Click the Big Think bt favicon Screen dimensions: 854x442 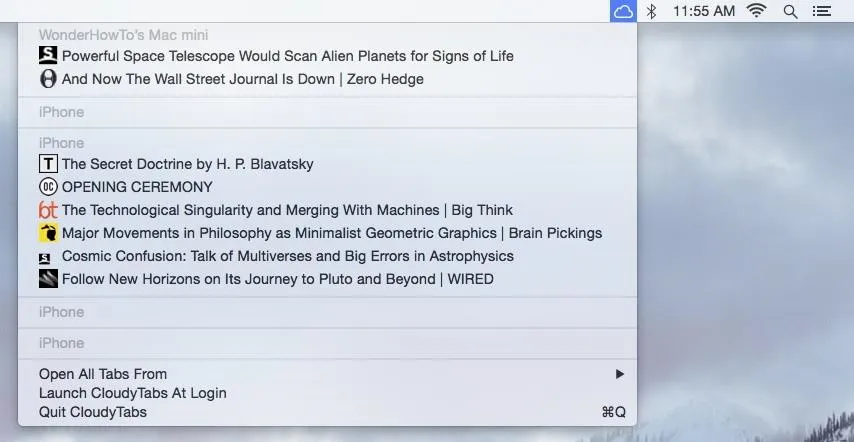coord(48,210)
